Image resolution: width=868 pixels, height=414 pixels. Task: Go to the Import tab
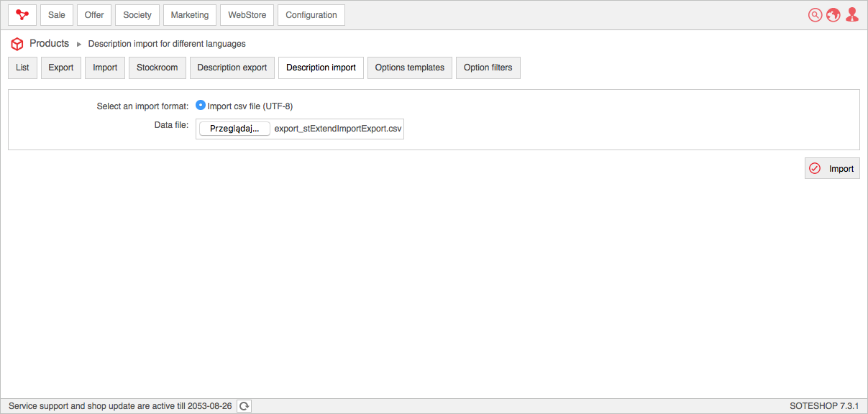pyautogui.click(x=105, y=68)
